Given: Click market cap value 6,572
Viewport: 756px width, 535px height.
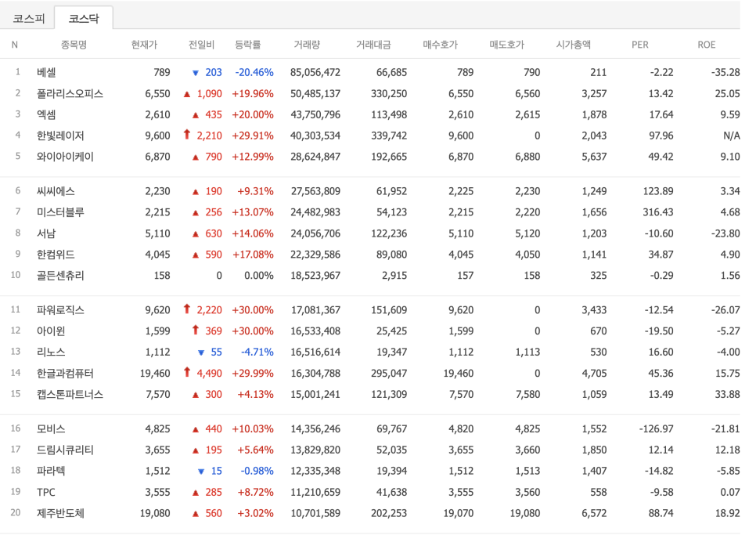Looking at the screenshot, I should click(x=594, y=513).
